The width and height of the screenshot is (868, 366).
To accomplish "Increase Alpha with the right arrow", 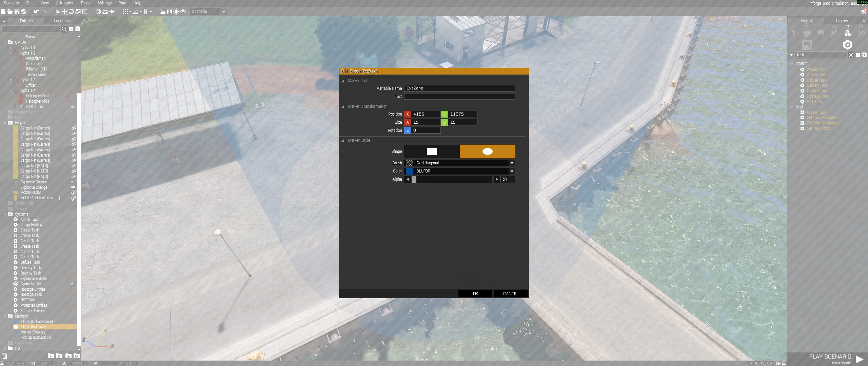I will click(x=497, y=179).
